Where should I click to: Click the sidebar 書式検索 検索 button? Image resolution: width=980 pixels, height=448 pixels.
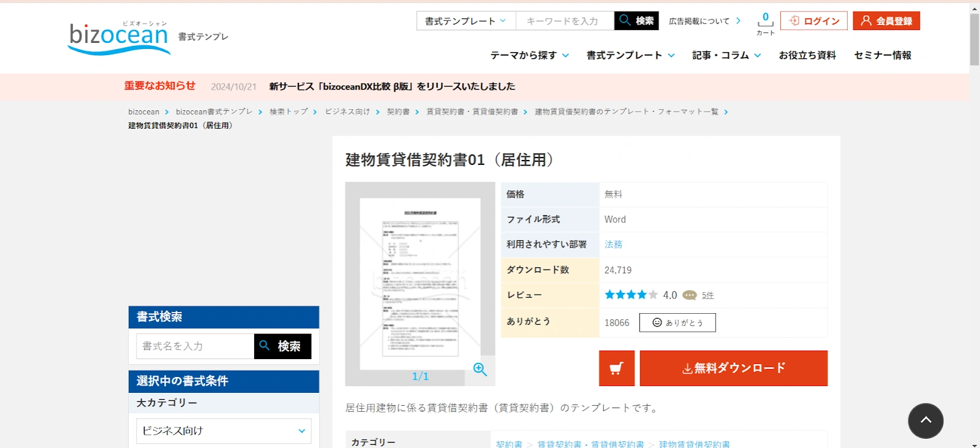[x=282, y=346]
